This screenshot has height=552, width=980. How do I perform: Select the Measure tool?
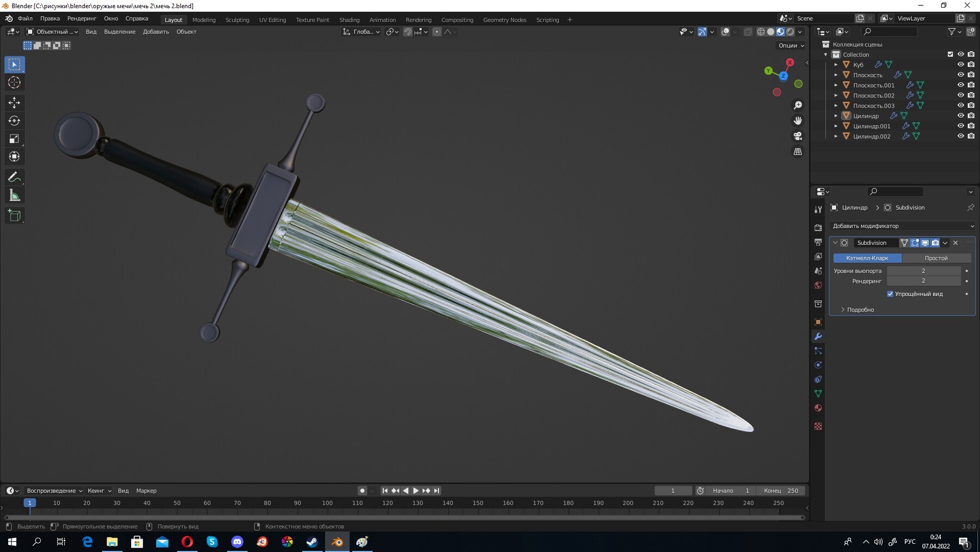14,195
